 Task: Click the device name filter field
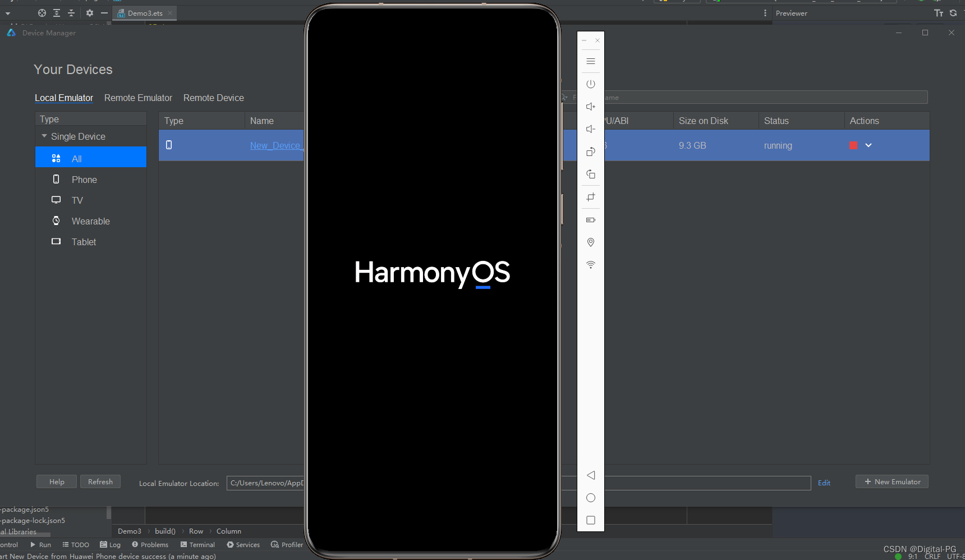pyautogui.click(x=743, y=97)
